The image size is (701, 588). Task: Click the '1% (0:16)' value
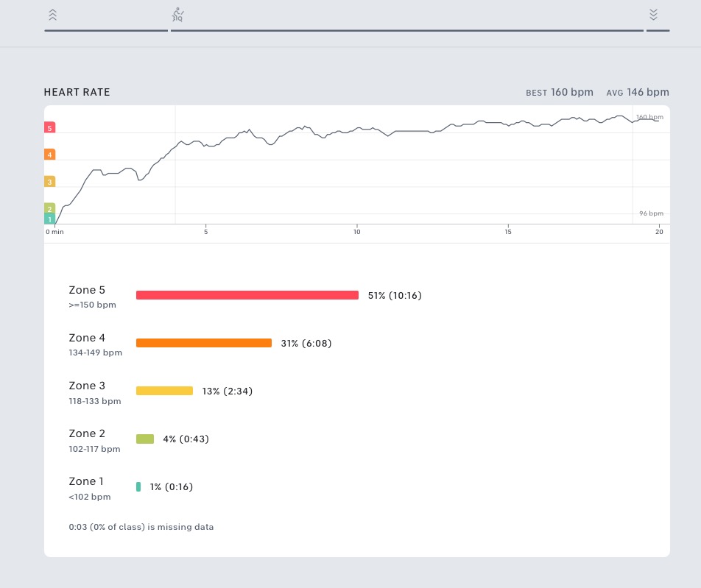[x=172, y=486]
